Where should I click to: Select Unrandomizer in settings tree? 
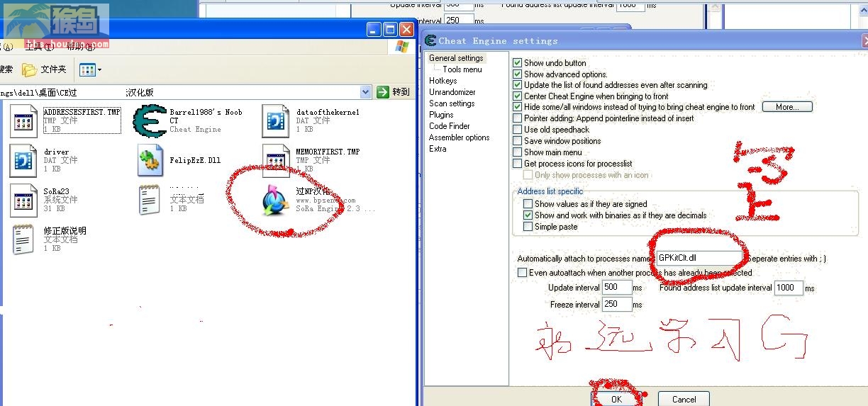pos(452,92)
